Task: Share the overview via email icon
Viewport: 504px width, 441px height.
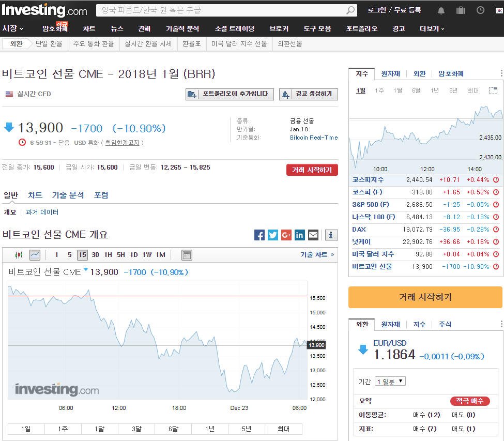Action: tap(313, 235)
